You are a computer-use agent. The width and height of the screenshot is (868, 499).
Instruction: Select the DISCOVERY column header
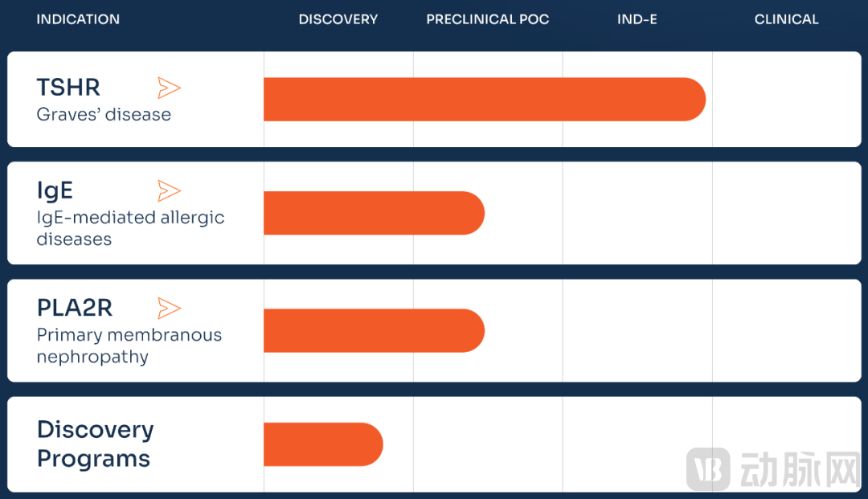click(x=338, y=19)
